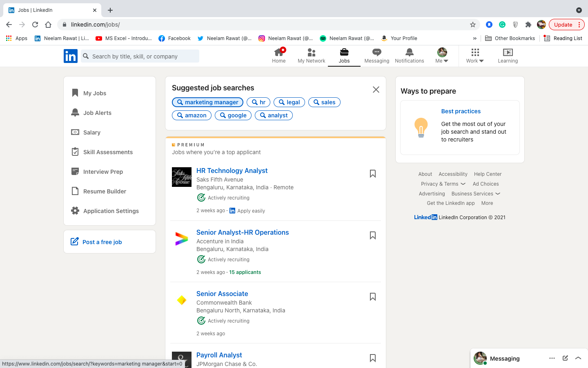This screenshot has width=588, height=368.
Task: Open MS Excel YouTube bookmark
Action: (123, 38)
